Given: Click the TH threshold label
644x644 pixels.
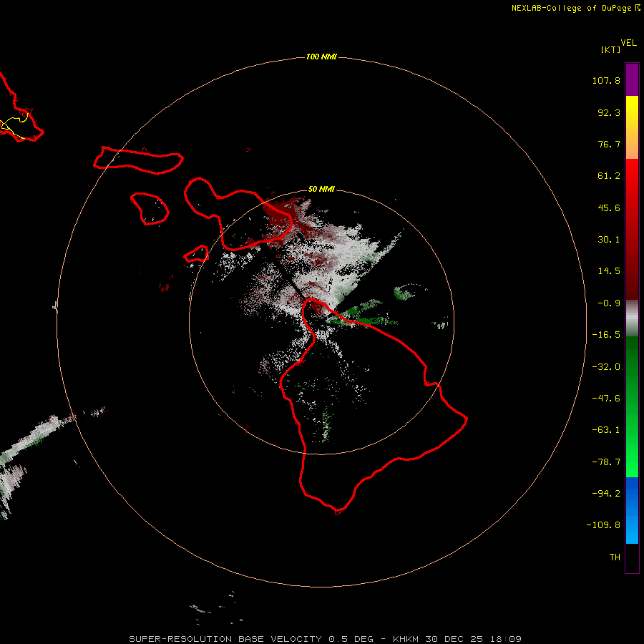Looking at the screenshot, I should pyautogui.click(x=615, y=557).
